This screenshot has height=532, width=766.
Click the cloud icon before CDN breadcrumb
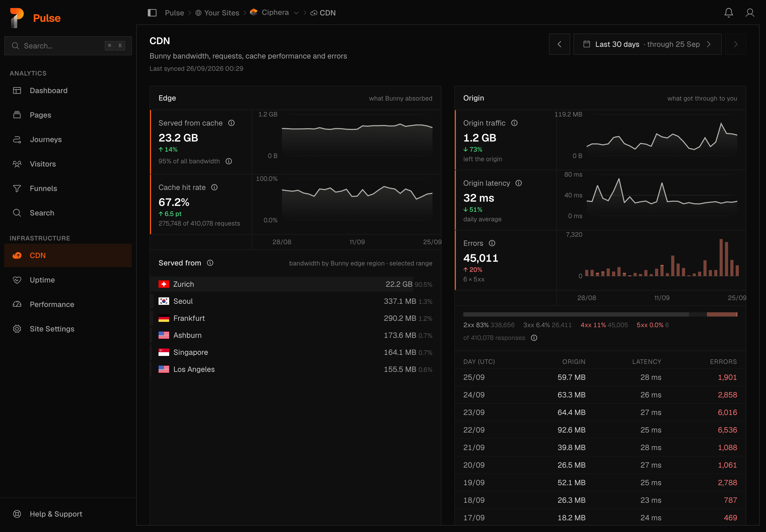314,13
